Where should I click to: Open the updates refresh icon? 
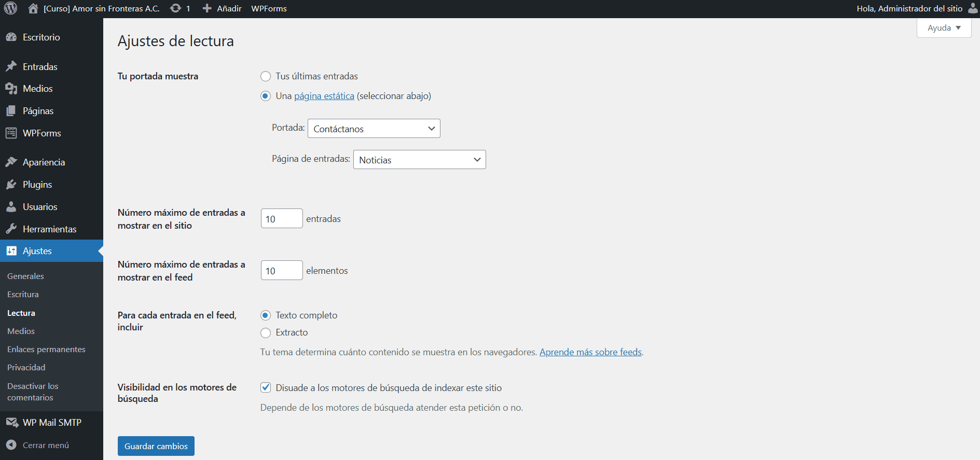click(x=176, y=8)
